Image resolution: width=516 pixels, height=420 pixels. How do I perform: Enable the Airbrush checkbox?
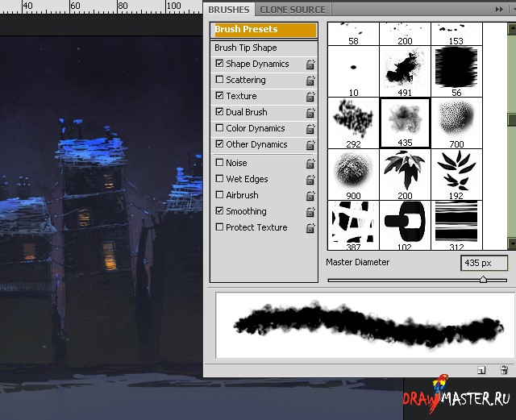coord(219,194)
